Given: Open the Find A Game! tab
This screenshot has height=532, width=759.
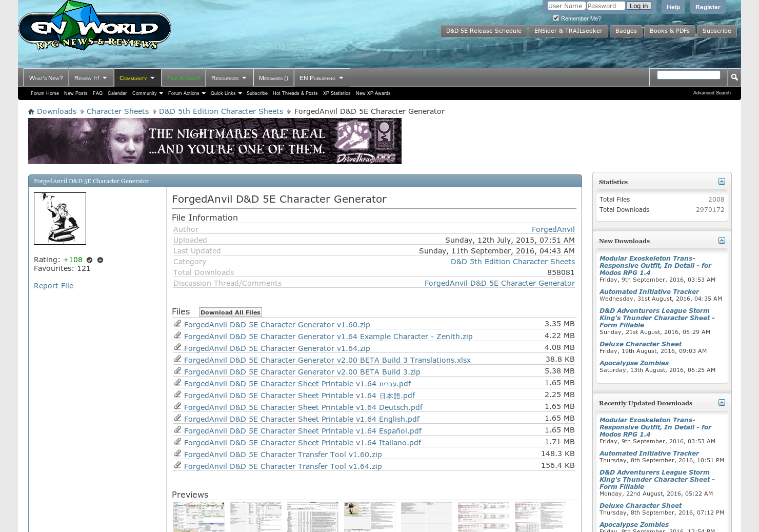Looking at the screenshot, I should (184, 78).
